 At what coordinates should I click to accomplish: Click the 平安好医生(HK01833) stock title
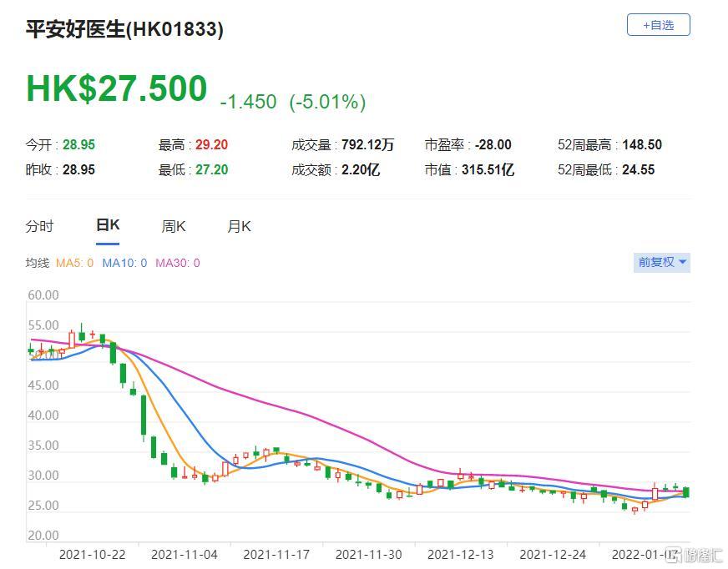[x=124, y=30]
